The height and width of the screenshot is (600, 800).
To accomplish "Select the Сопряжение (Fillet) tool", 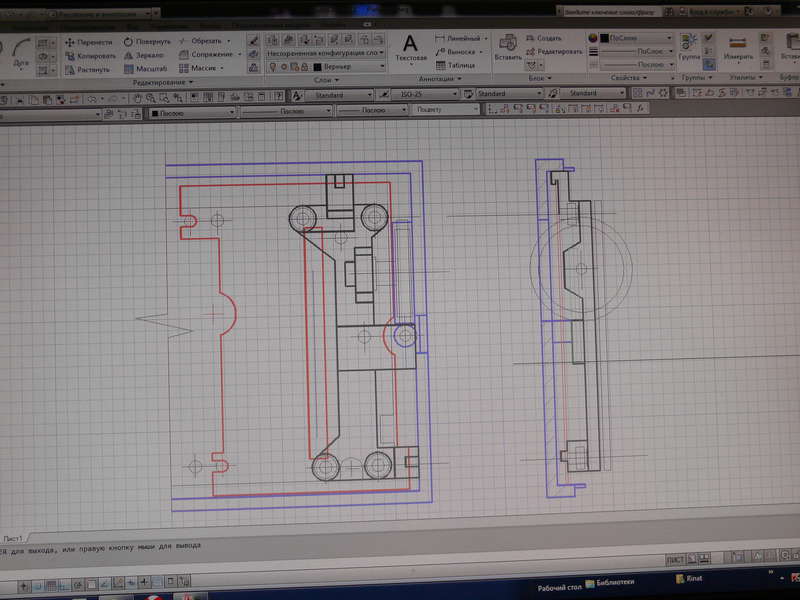I will 210,54.
